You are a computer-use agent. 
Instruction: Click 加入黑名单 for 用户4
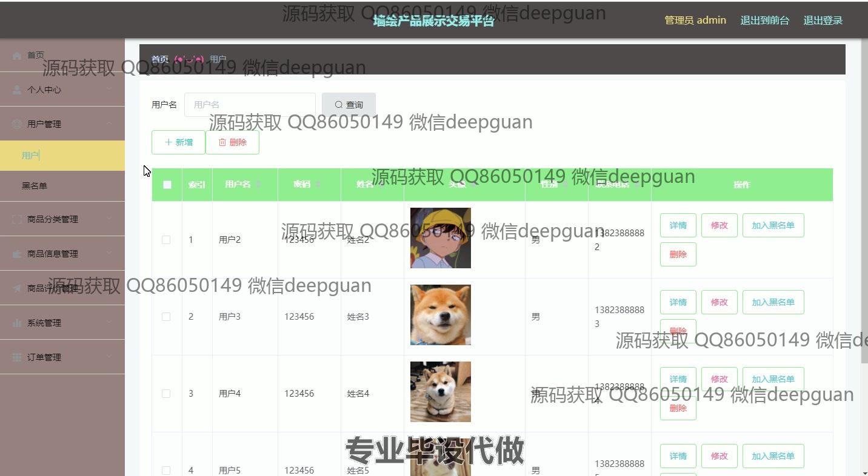(773, 379)
